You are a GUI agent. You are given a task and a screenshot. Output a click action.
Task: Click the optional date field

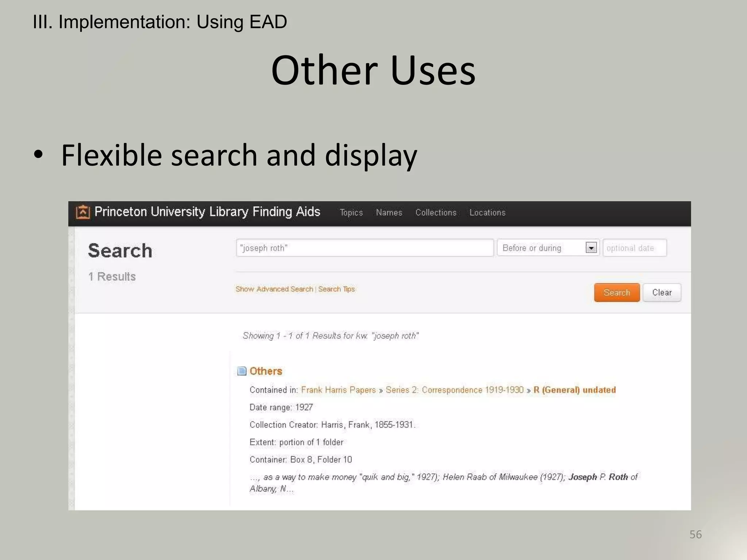click(635, 248)
